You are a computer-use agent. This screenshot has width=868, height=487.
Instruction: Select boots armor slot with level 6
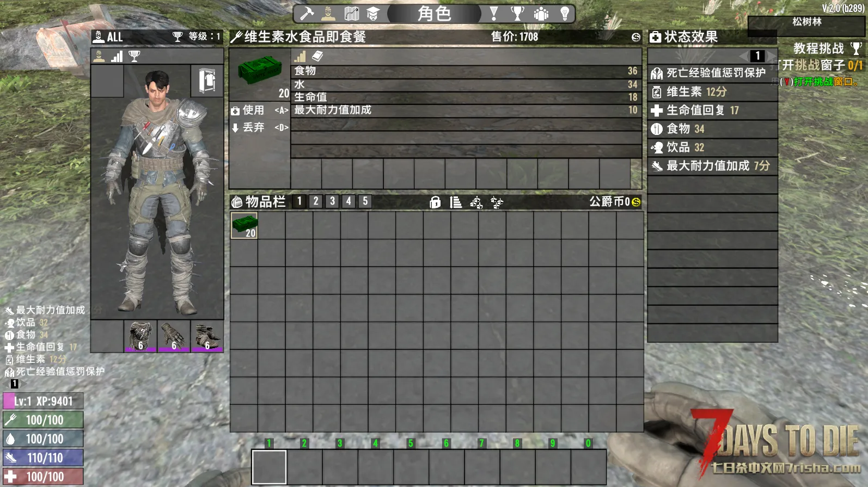pyautogui.click(x=207, y=336)
